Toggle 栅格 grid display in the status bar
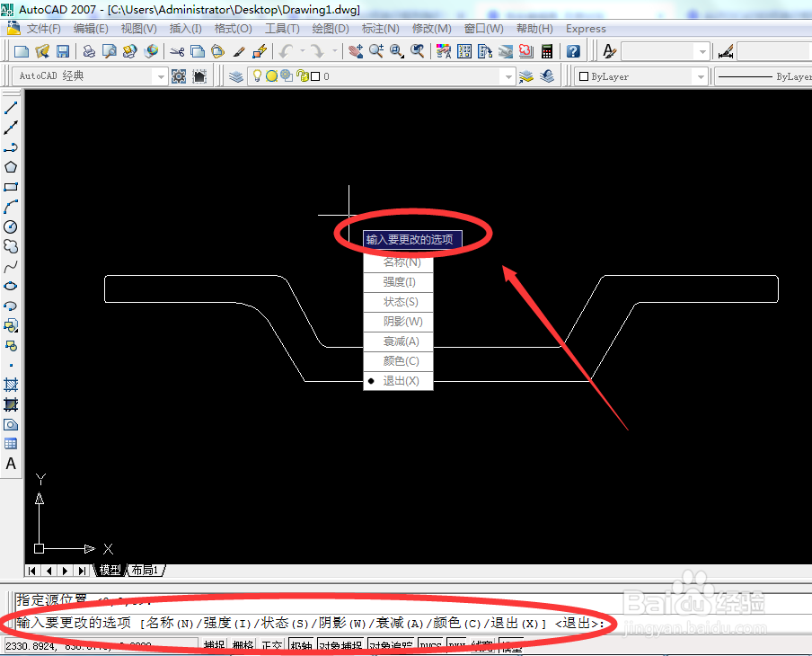 click(243, 645)
